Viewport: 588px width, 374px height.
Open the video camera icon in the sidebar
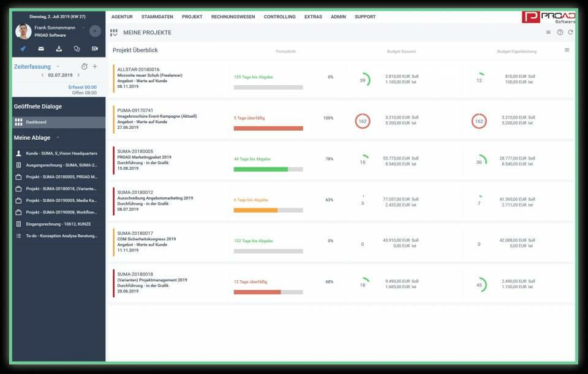94,48
